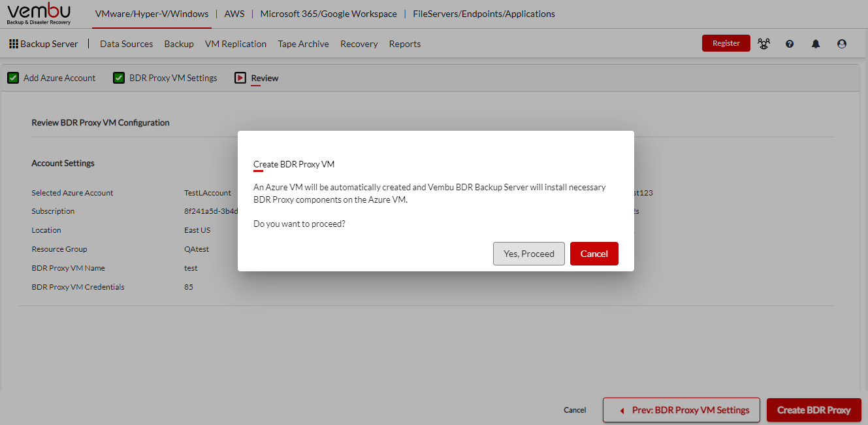Go back via Prev: BDR Proxy VM Settings
This screenshot has width=868, height=425.
[681, 410]
